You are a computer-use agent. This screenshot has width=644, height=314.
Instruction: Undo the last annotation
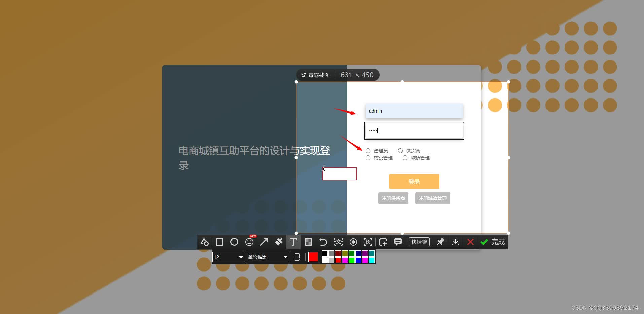pos(323,242)
